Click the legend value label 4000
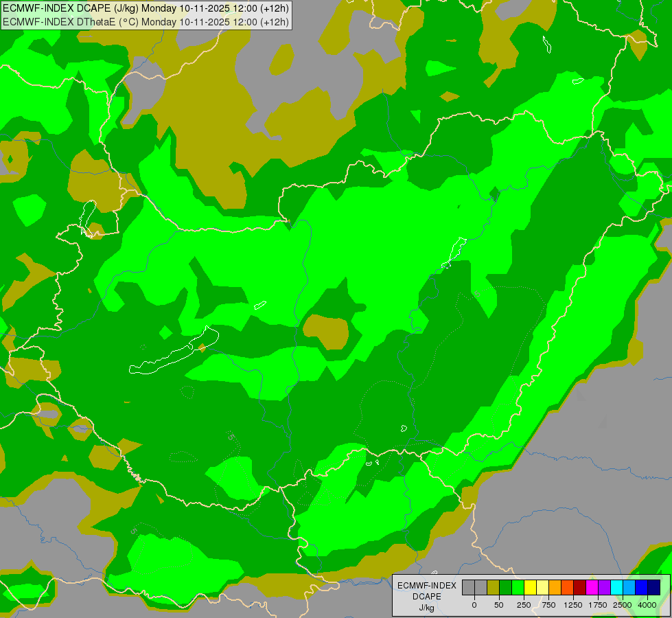The image size is (672, 618). 647,605
